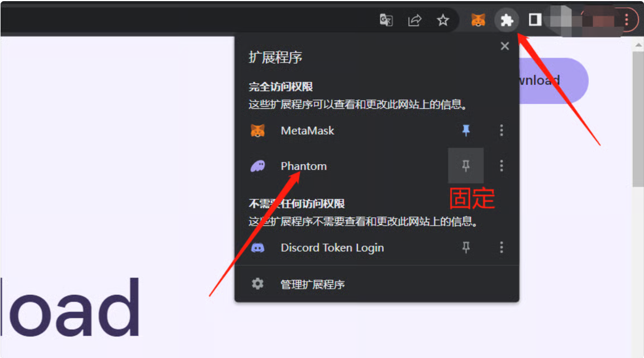Screen dimensions: 644x358
Task: Open MetaMask more options menu
Action: pos(501,131)
